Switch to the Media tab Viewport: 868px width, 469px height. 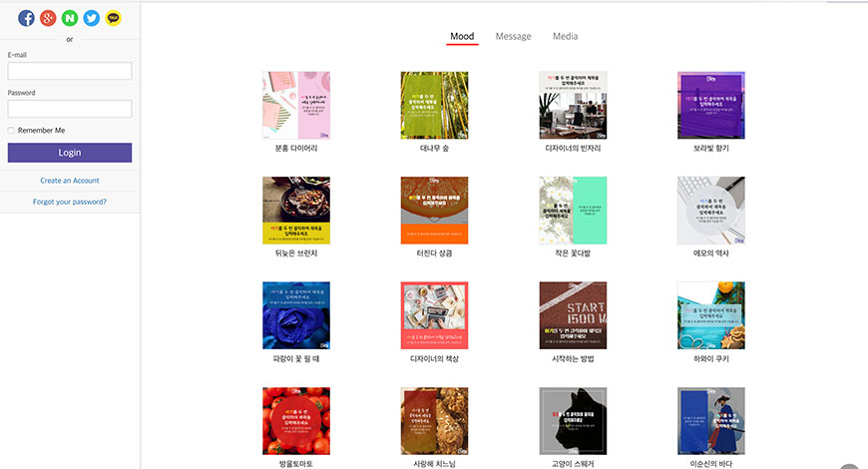tap(565, 37)
